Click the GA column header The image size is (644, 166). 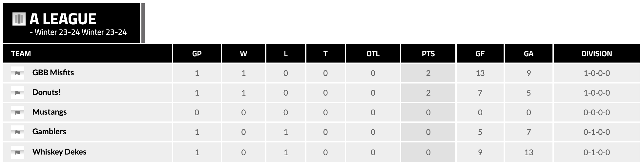tap(529, 54)
